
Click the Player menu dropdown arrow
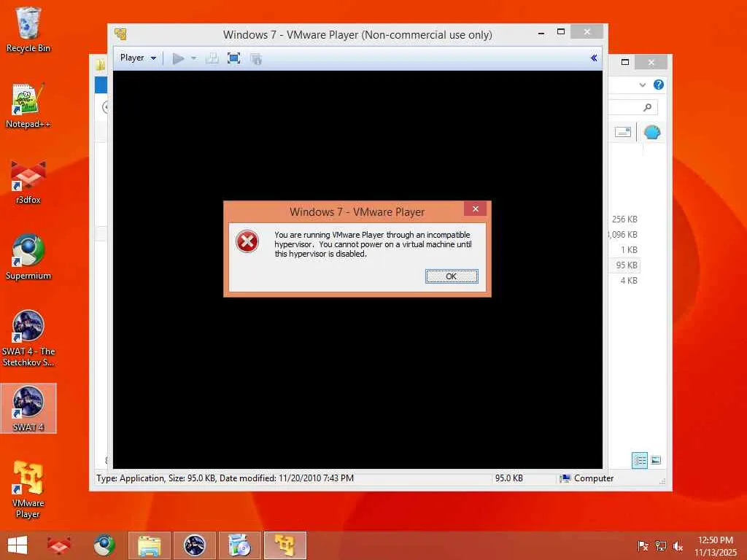pyautogui.click(x=153, y=58)
